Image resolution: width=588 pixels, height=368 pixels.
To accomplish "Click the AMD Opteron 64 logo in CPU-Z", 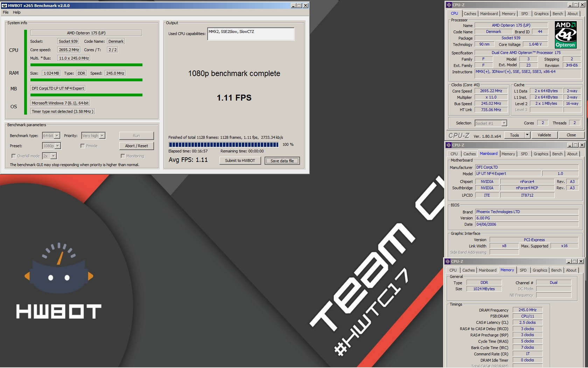I will [x=565, y=35].
